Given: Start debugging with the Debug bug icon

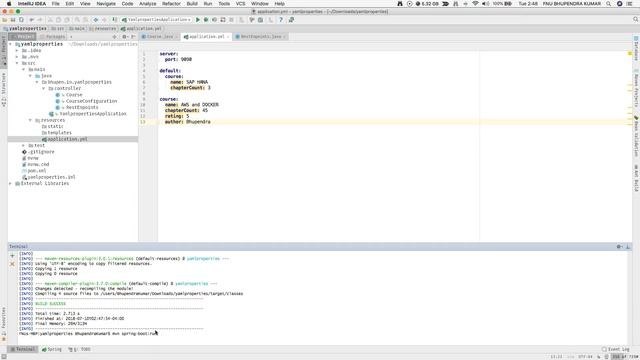Looking at the screenshot, I should point(206,20).
